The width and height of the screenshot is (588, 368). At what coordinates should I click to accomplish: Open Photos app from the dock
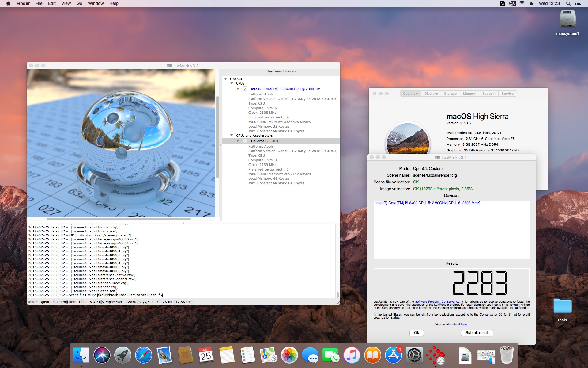[x=289, y=355]
